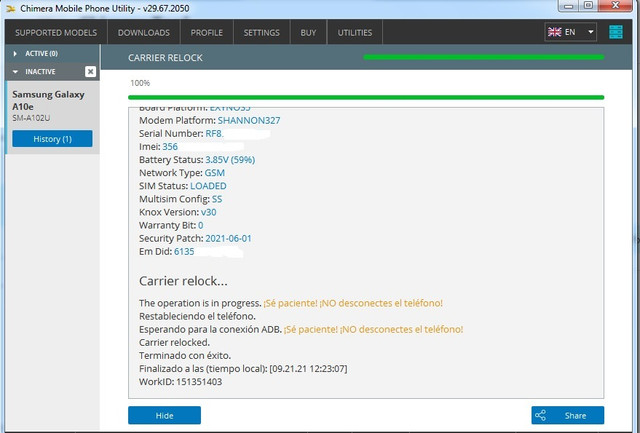The image size is (640, 433).
Task: Click the Network Type GSM value
Action: point(215,173)
